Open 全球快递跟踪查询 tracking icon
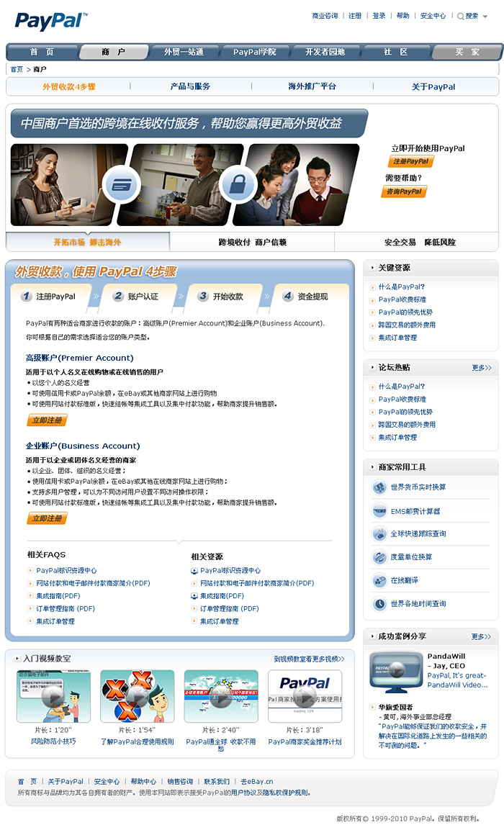Screen dimensions: 504x830 tap(379, 533)
